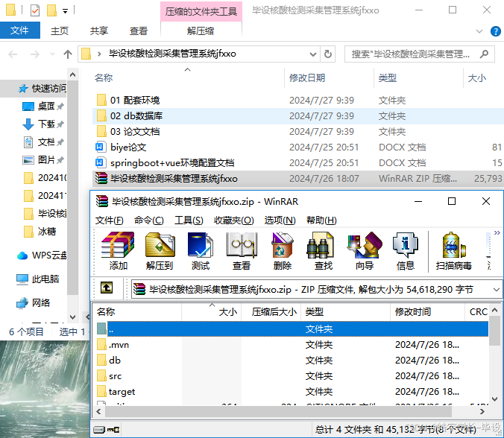Show more WinRAR toolbar buttons via chevron
This screenshot has height=438, width=504.
click(497, 233)
